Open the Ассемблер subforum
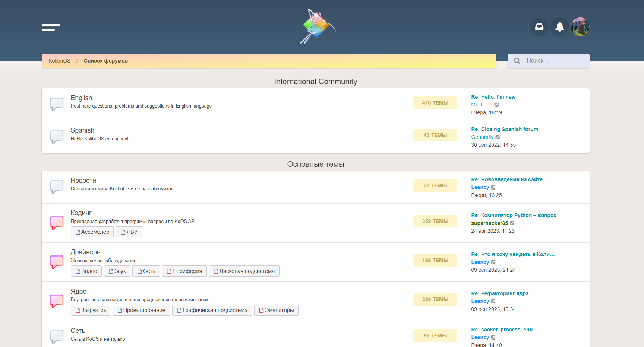This screenshot has height=347, width=644. [x=92, y=232]
